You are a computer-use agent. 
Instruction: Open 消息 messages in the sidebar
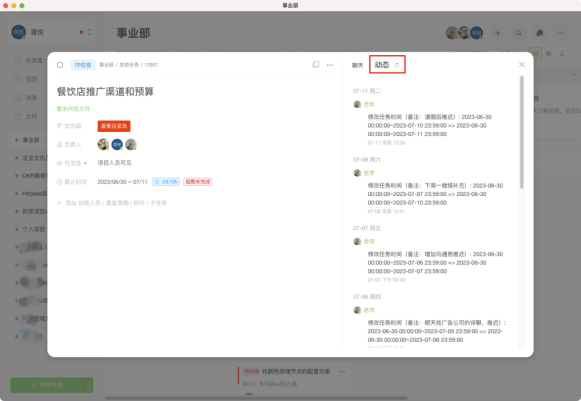coord(26,97)
